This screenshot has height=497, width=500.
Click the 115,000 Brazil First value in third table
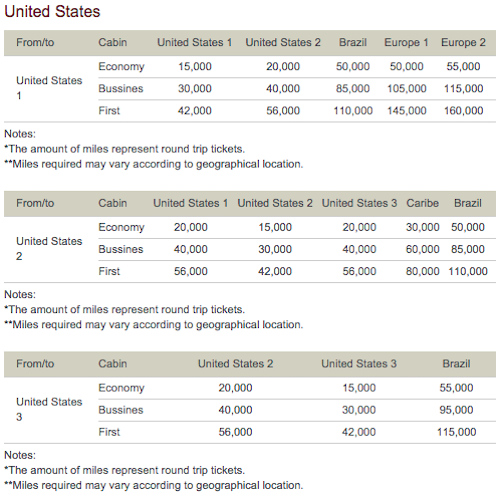click(x=456, y=432)
